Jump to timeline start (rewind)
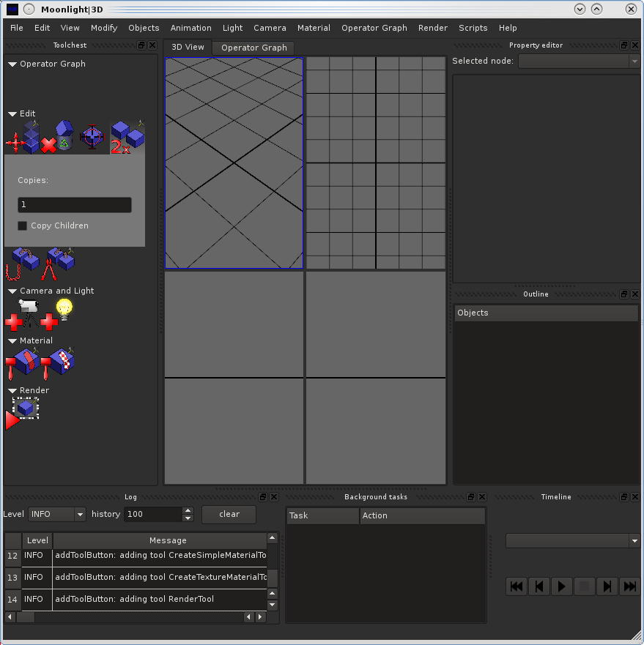 pyautogui.click(x=517, y=586)
